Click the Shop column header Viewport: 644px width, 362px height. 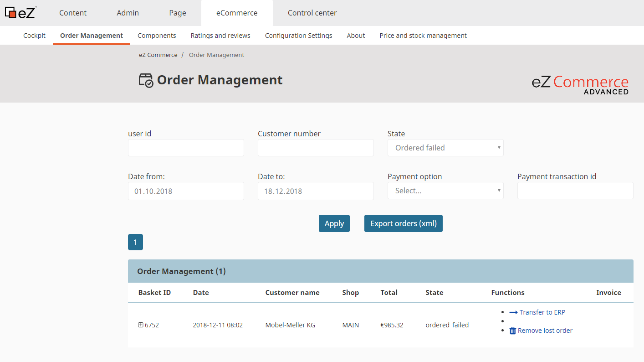(x=351, y=293)
